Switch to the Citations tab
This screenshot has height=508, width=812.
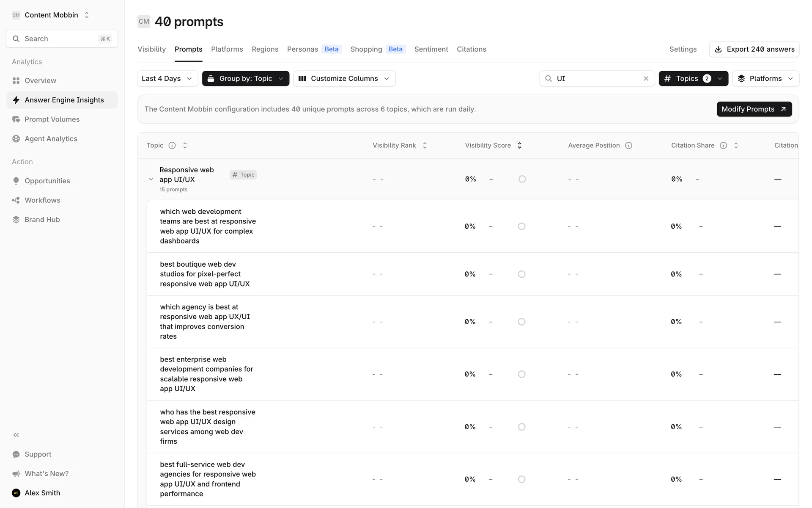(471, 49)
